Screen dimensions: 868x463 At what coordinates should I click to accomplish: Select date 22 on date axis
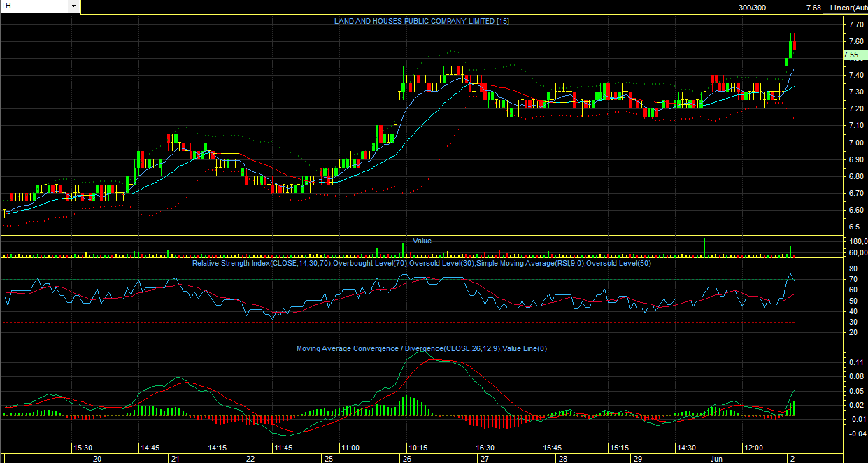250,459
